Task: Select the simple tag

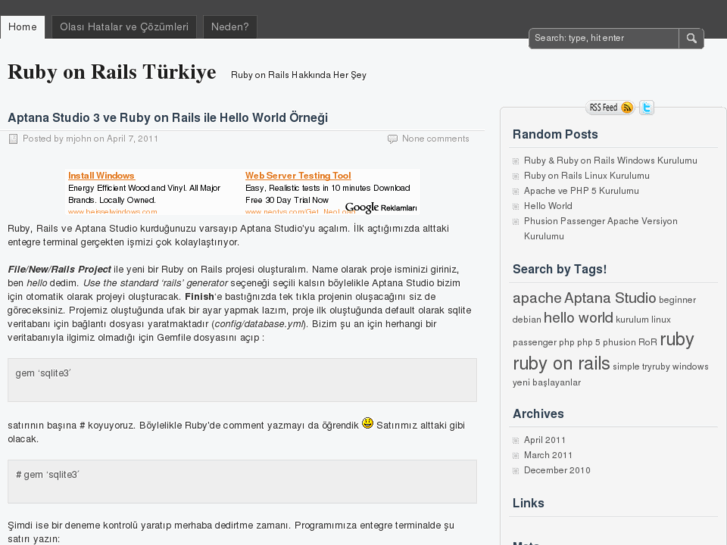Action: 626,367
